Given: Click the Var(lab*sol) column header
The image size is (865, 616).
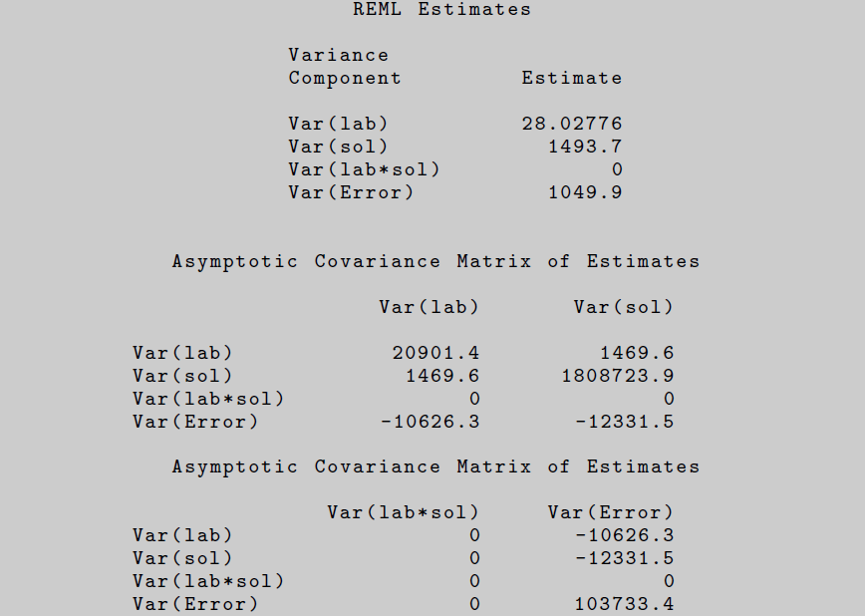Looking at the screenshot, I should (x=404, y=512).
